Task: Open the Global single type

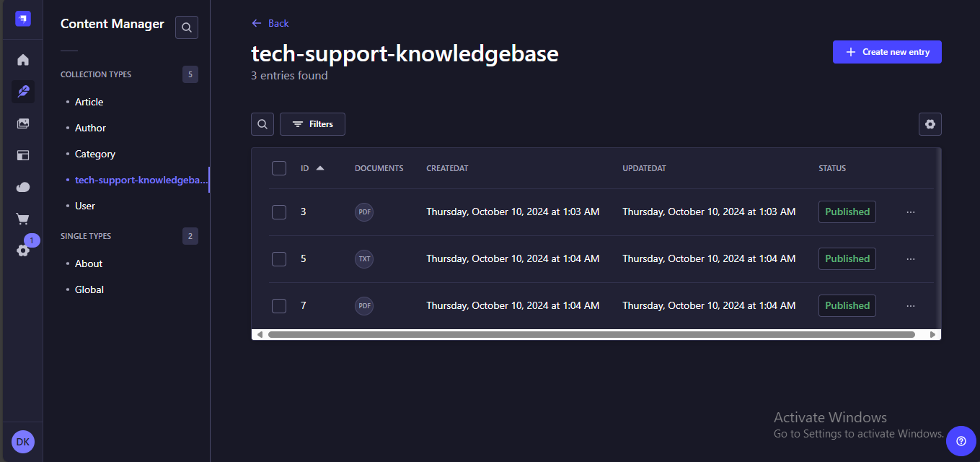Action: tap(89, 289)
